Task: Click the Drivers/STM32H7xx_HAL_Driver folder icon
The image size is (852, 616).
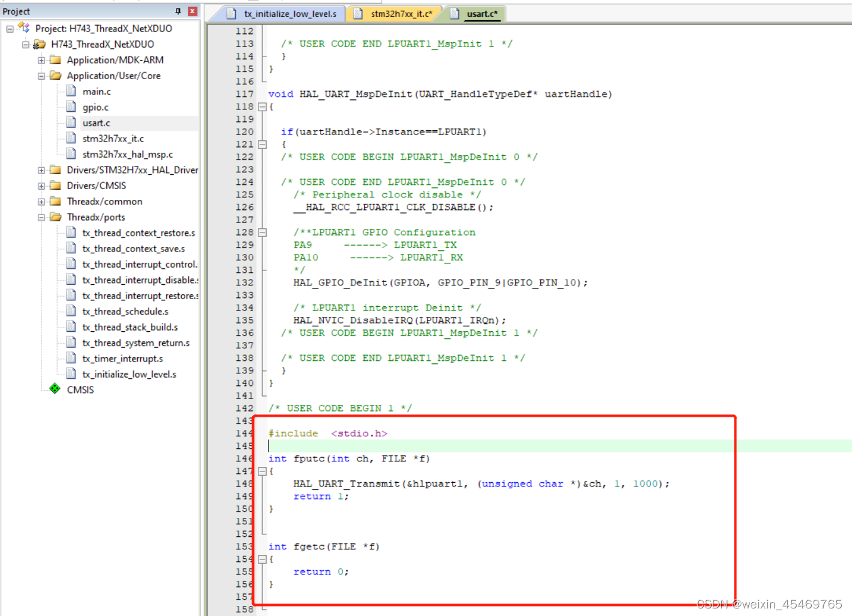Action: (x=55, y=170)
